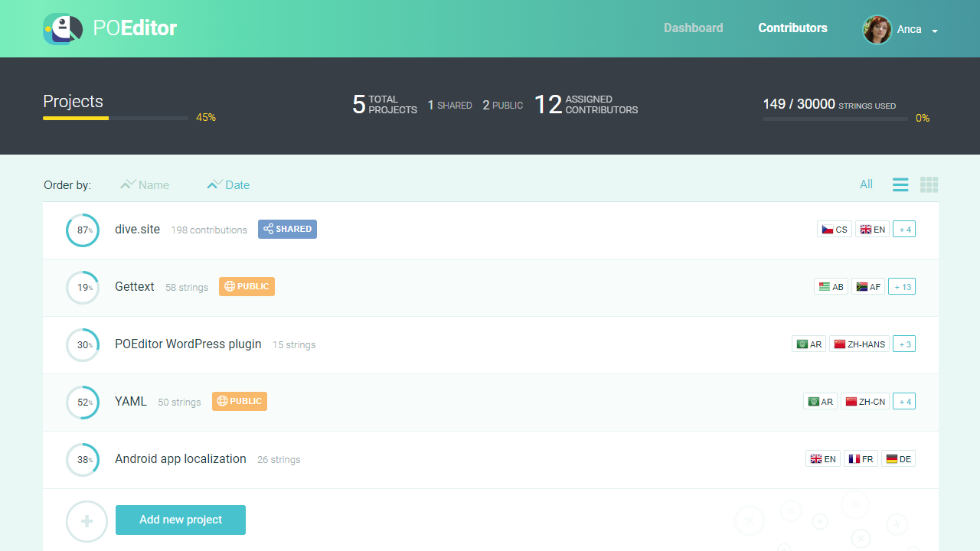The height and width of the screenshot is (551, 980).
Task: Click the SHARED badge on dive.site
Action: [287, 229]
